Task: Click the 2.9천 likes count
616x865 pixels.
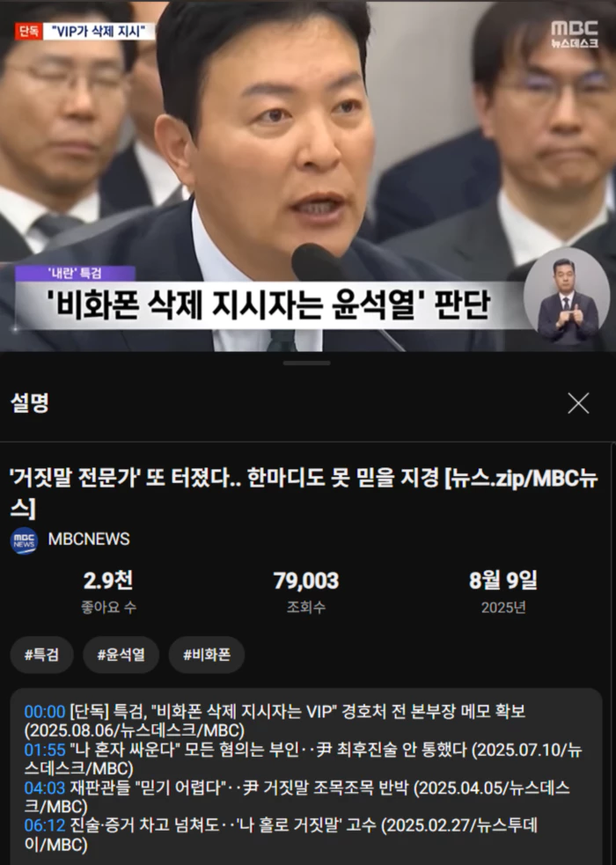Action: pos(108,581)
